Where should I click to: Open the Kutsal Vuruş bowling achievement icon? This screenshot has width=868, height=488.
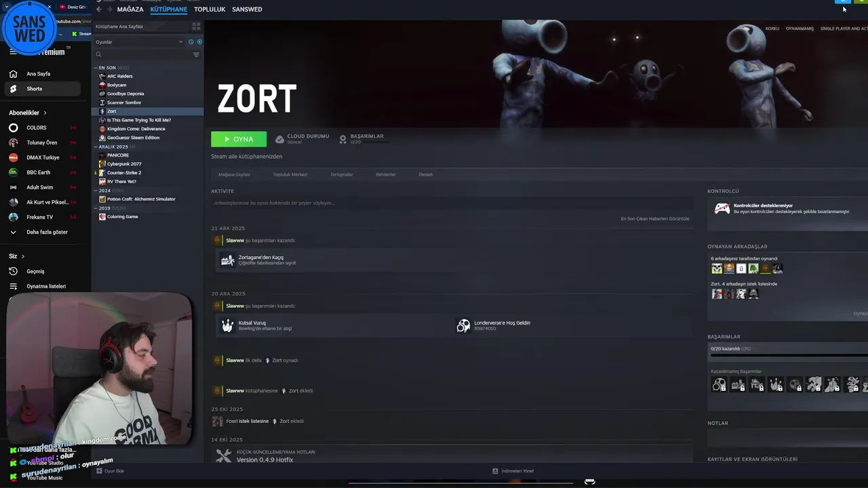tap(227, 326)
